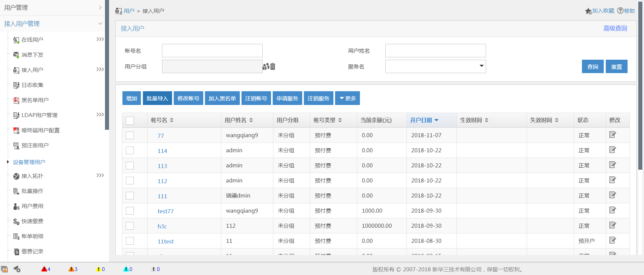Click the add to favorites star icon

[x=588, y=11]
